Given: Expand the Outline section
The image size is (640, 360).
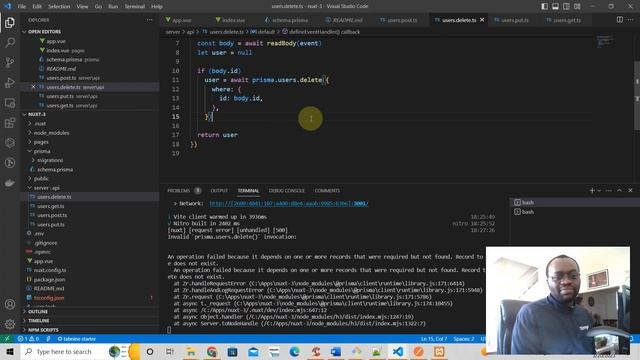Looking at the screenshot, I should coord(38,311).
